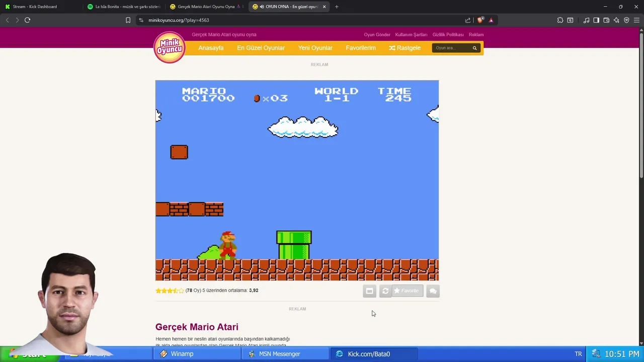Click the address bar URL
This screenshot has height=362, width=644.
coord(179,20)
